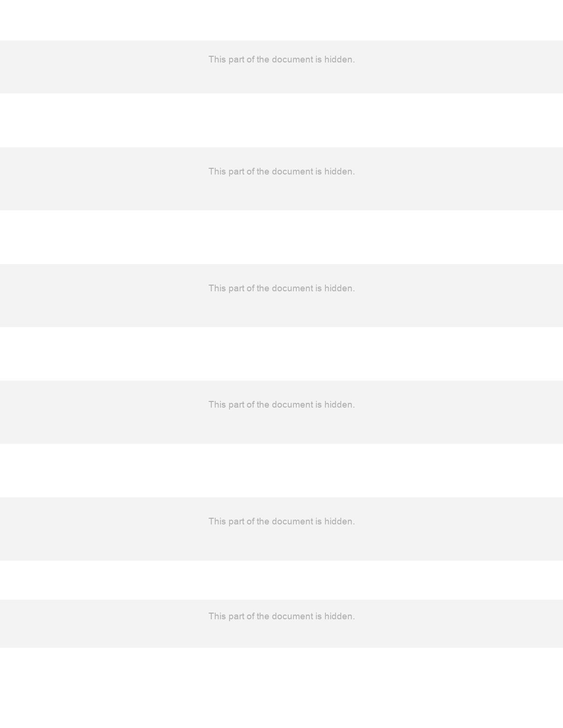Image resolution: width=563 pixels, height=728 pixels.
Task: Click the white gap between fifth and sixth banners
Action: pyautogui.click(x=281, y=580)
